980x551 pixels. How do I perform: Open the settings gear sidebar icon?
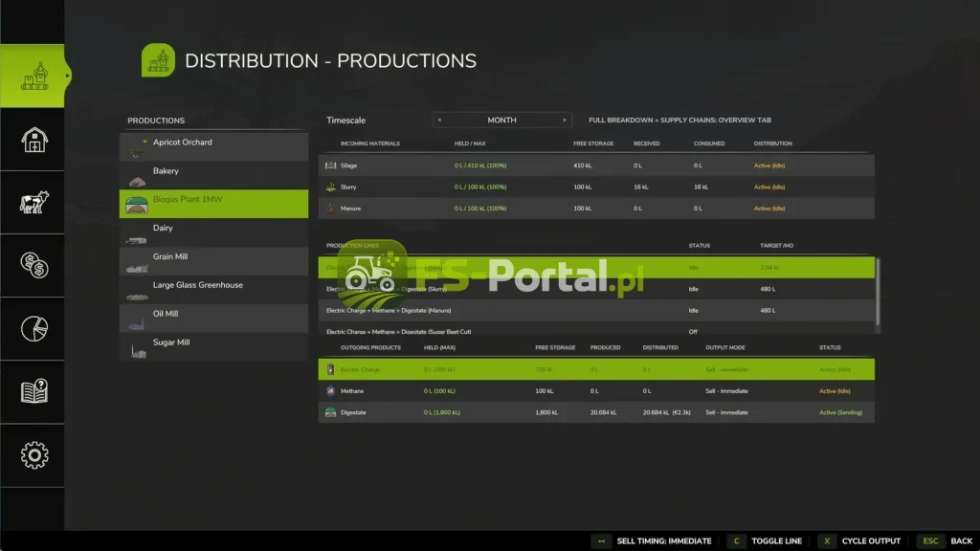tap(33, 454)
